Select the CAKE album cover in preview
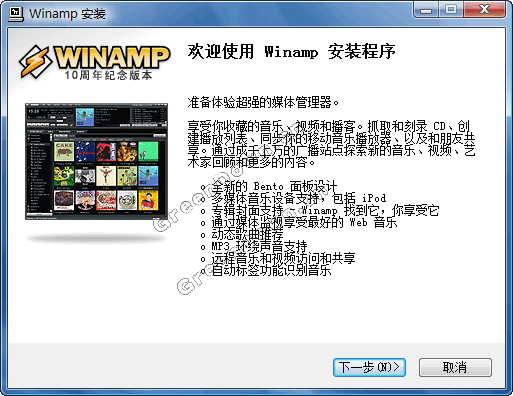This screenshot has width=513, height=396. point(64,151)
